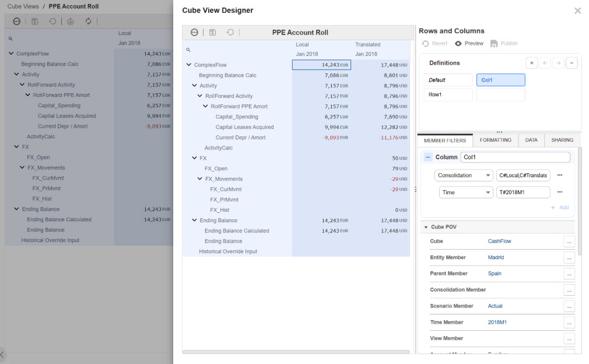Click the ellipsis next to the Consolidation filter
589x364 pixels.
click(x=558, y=175)
